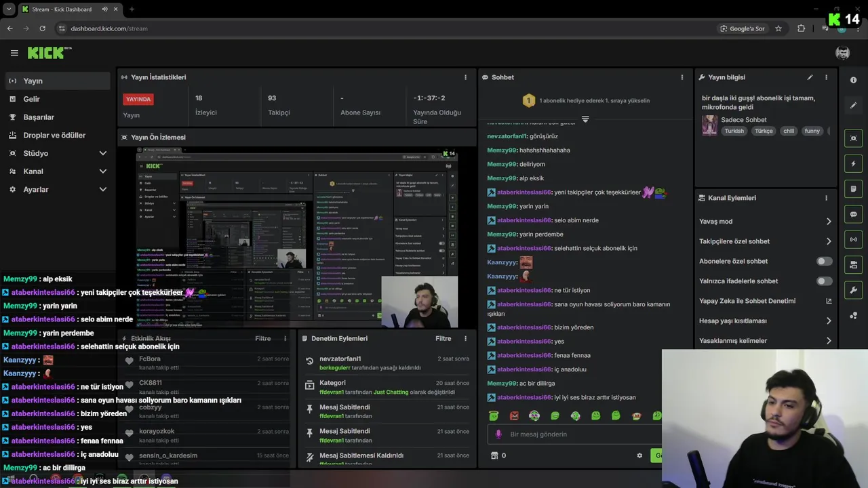Open the Yayın bilgisi three-dot menu
Viewport: 868px width, 488px height.
[826, 77]
